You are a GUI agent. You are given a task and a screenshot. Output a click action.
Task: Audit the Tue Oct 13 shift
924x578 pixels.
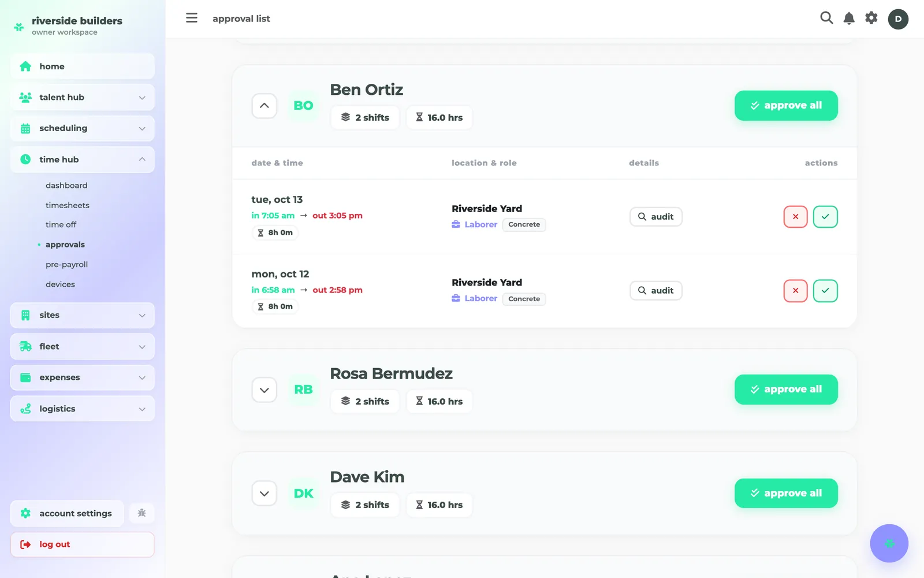click(x=655, y=217)
